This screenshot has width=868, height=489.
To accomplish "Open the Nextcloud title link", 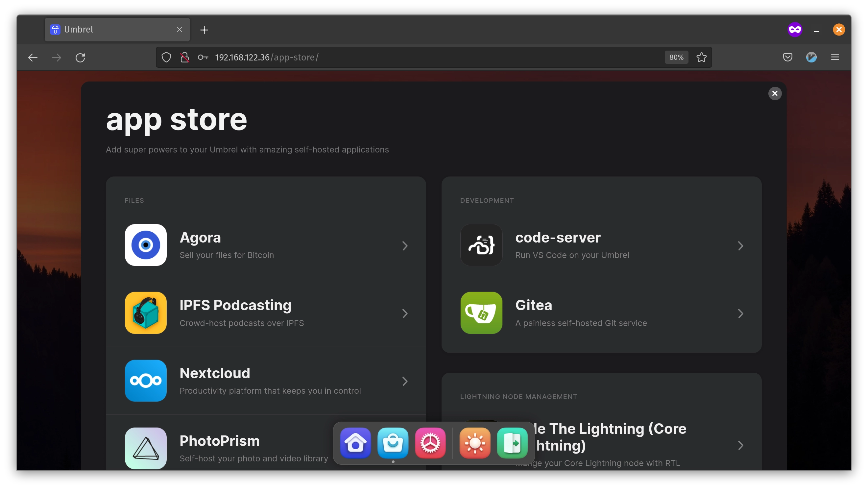I will [215, 373].
